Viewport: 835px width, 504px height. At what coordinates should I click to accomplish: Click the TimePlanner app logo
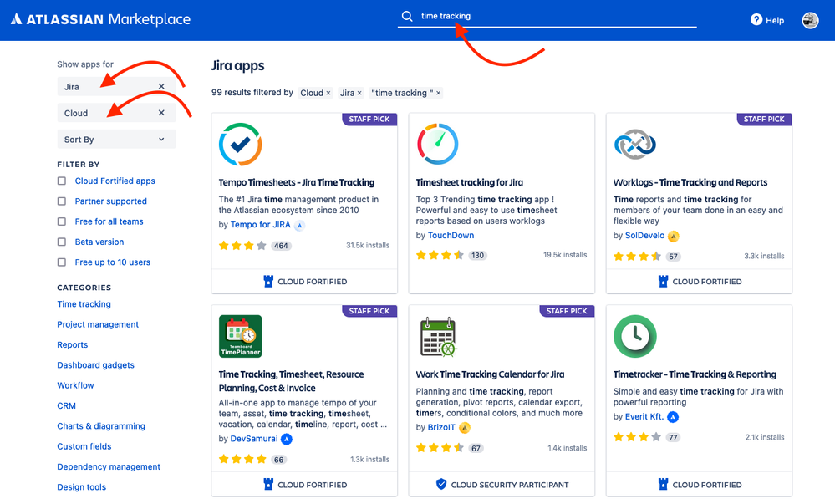pos(240,336)
